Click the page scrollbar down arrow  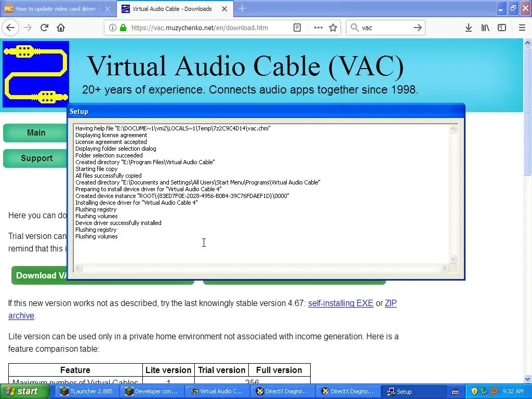[527, 379]
